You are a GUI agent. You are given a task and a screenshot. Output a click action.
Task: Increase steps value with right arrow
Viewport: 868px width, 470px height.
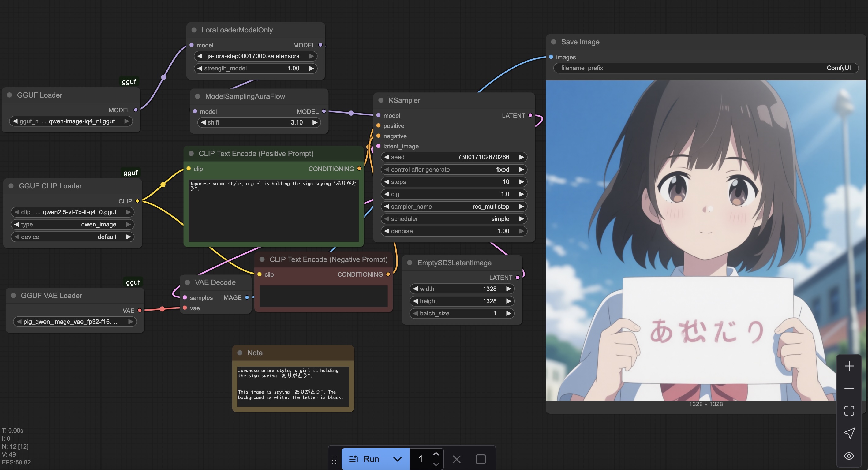[521, 182]
